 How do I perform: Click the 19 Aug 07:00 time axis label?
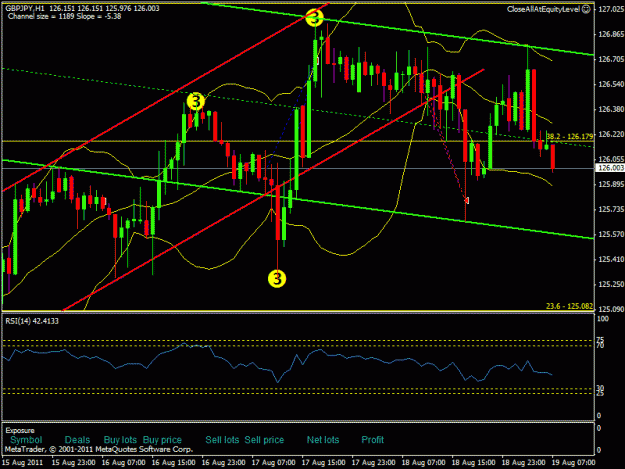point(573,463)
